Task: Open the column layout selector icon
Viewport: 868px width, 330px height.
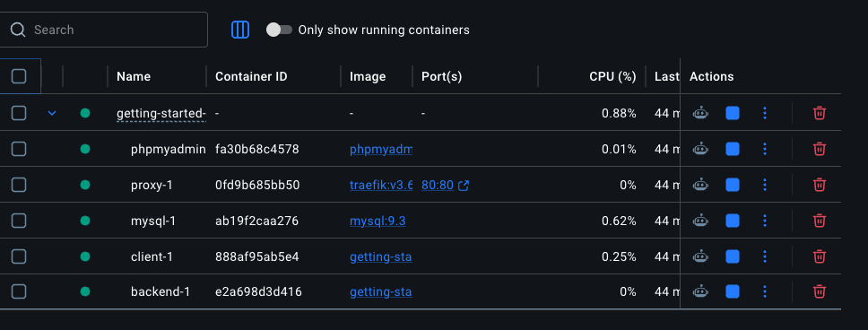Action: (240, 30)
